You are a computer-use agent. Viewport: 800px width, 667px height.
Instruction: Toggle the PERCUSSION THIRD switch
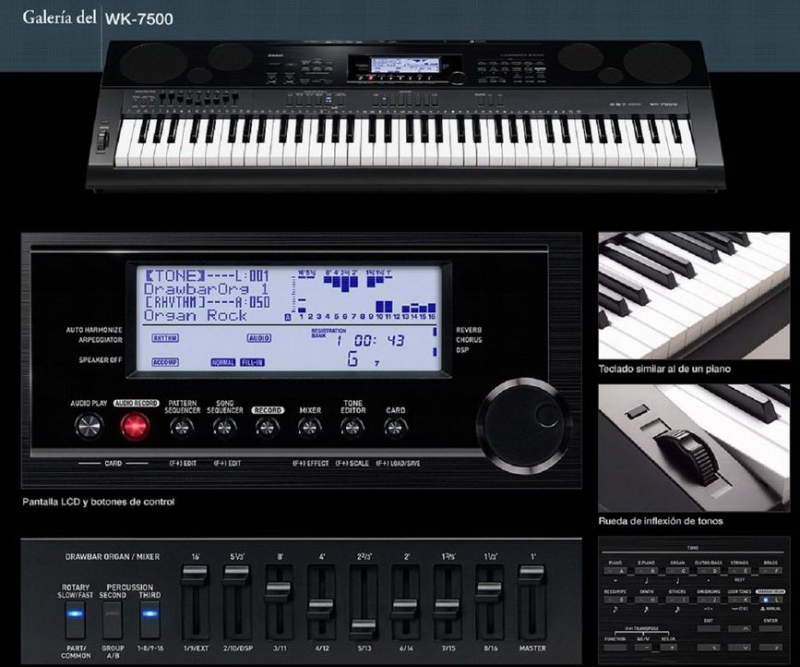148,613
